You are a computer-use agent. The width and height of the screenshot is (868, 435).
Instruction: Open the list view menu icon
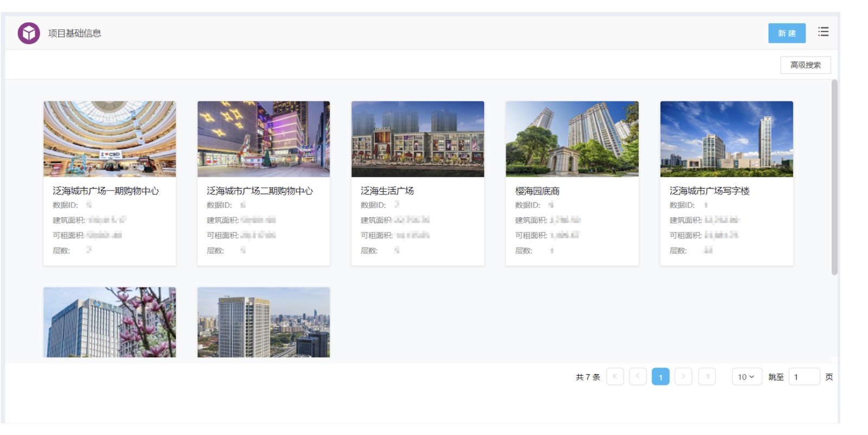pos(823,32)
